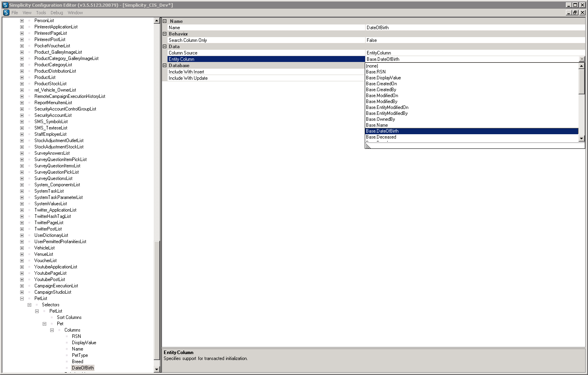588x375 pixels.
Task: Select the Include With Insert property row
Action: 266,72
